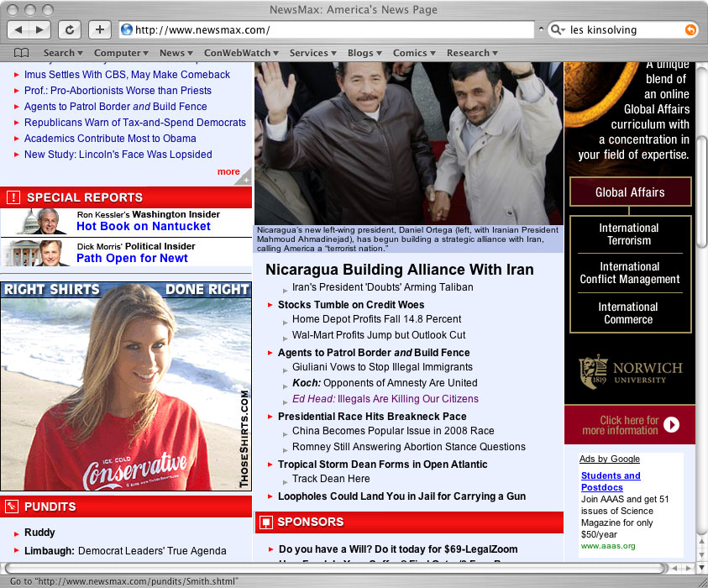Open the Comics bookmarks dropdown
The height and width of the screenshot is (588, 708).
[414, 53]
